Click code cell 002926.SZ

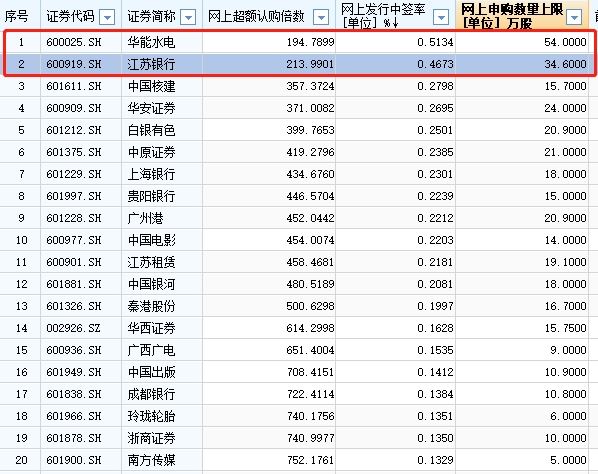pos(74,328)
